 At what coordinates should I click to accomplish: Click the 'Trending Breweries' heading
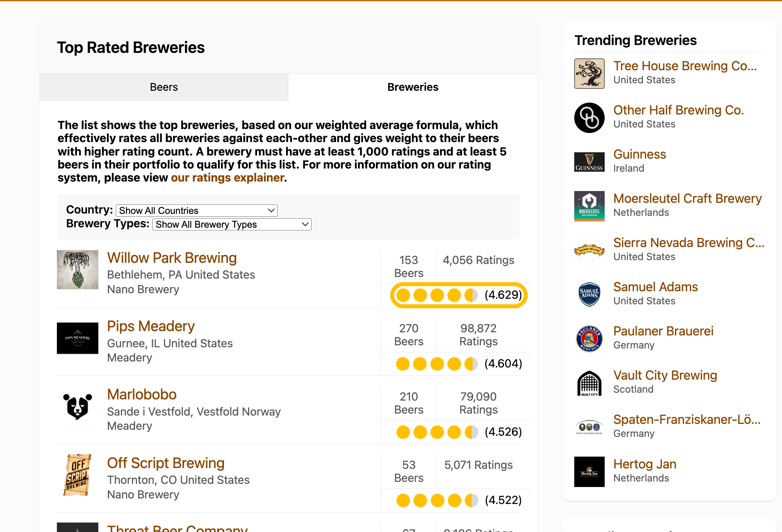coord(635,40)
